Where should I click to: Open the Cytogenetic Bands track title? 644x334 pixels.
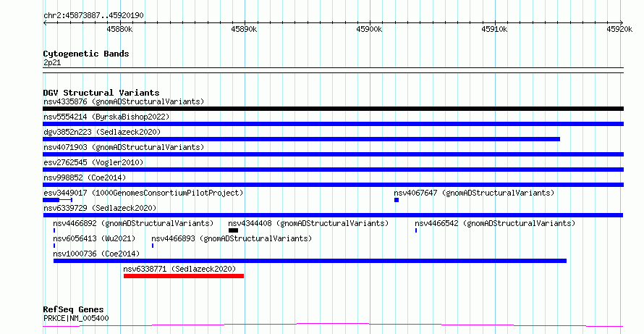(86, 54)
